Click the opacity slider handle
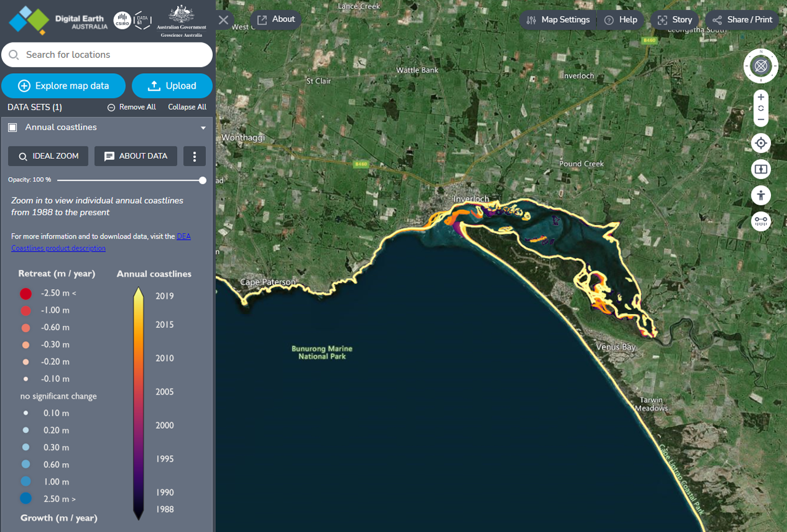Screen dimensions: 787x532 [203, 180]
